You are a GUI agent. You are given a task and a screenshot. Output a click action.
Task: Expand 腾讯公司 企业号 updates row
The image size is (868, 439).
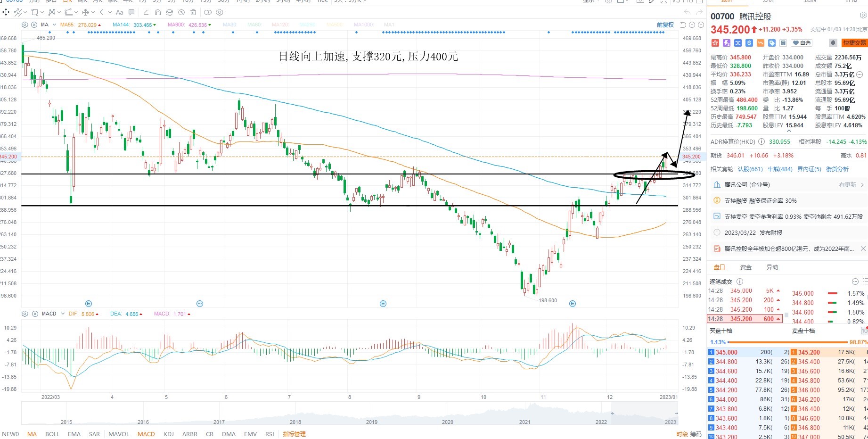(789, 185)
